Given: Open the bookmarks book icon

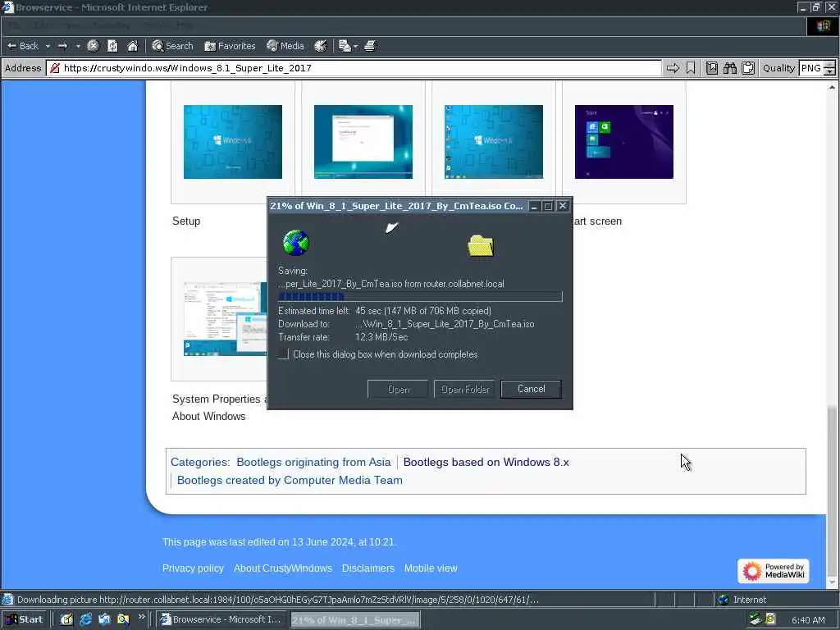Looking at the screenshot, I should tap(711, 68).
